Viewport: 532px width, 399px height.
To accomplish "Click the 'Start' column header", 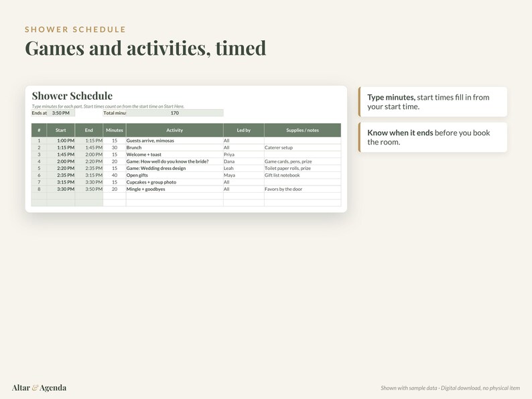I will coord(61,130).
